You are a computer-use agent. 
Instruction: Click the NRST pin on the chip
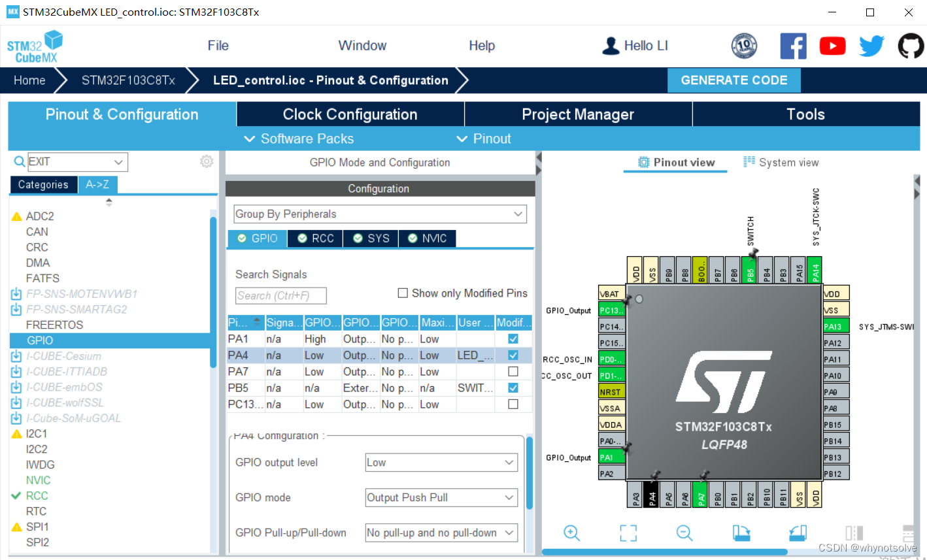point(612,391)
